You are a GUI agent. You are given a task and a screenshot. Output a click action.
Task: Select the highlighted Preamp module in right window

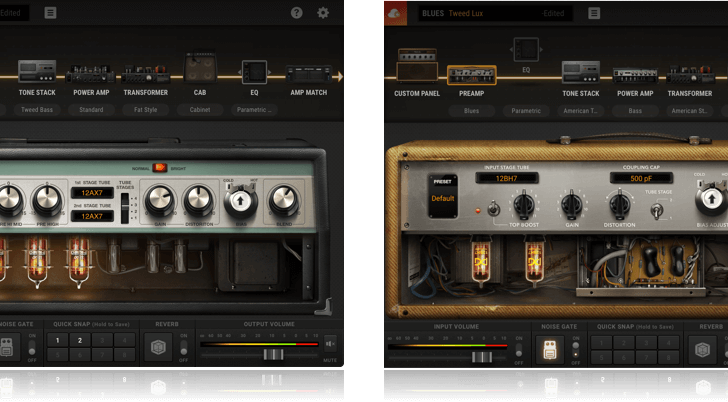[x=472, y=76]
